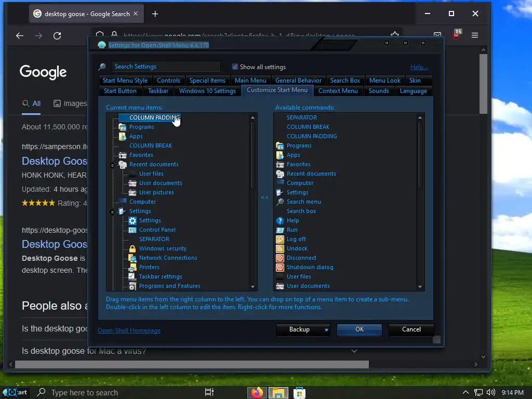Screen dimensions: 532x399
Task: Open the Backup dropdown arrow
Action: (x=326, y=330)
